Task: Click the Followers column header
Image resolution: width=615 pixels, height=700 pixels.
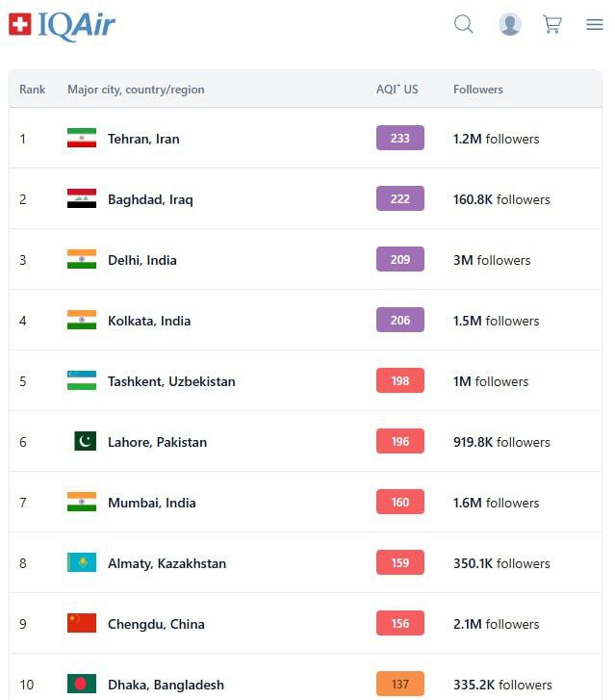Action: pos(478,90)
